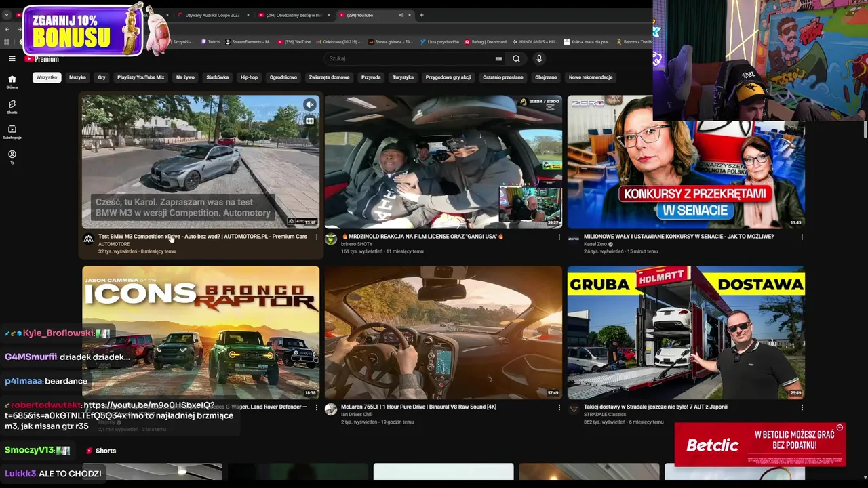Open AUTOMOTORE channel avatar

(x=88, y=239)
